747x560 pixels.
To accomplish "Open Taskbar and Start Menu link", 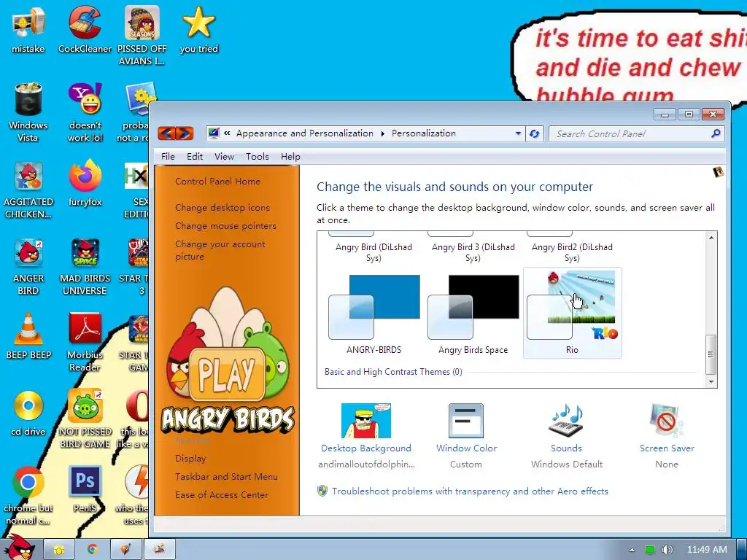I will 226,477.
